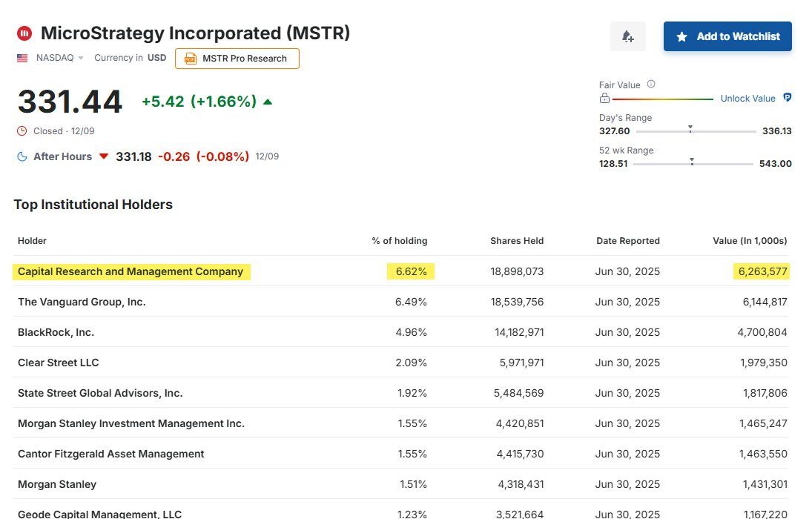Click the 6.62% holding value
The width and height of the screenshot is (812, 519).
(411, 271)
